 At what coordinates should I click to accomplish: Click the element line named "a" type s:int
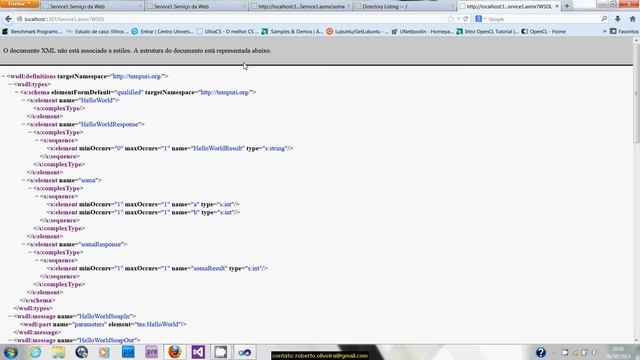[143, 204]
